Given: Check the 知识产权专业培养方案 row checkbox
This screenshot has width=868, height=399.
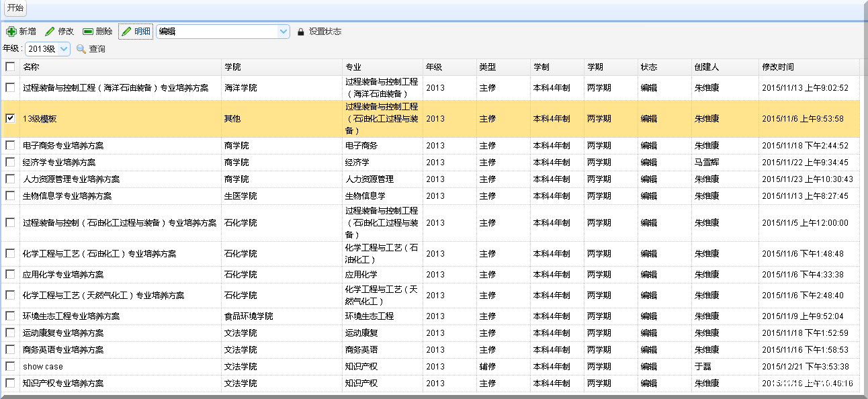Looking at the screenshot, I should [10, 383].
